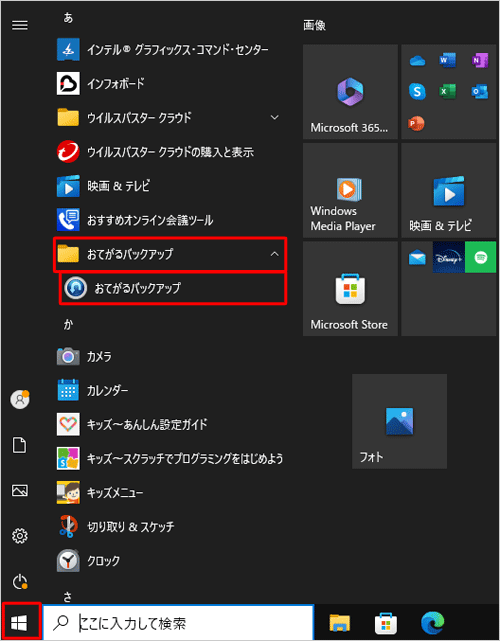Click the あ letter group header
This screenshot has height=641, width=500.
coord(68,18)
